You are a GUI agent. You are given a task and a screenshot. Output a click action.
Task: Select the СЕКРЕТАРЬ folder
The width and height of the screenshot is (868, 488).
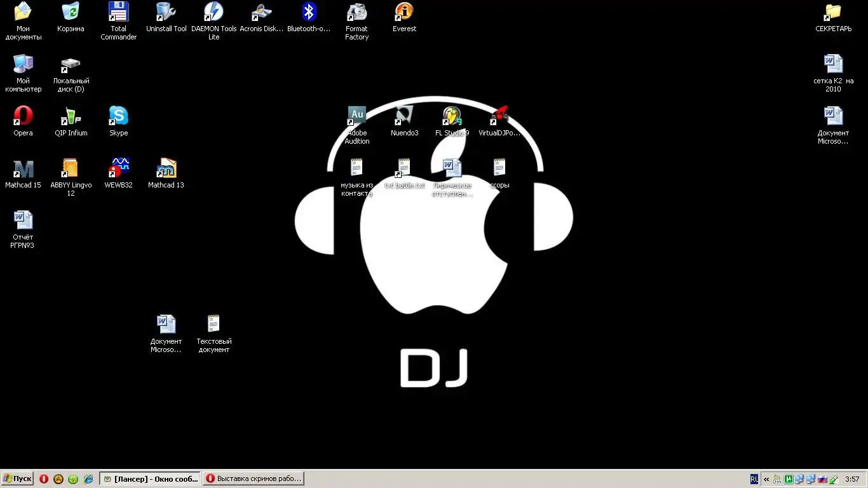point(833,13)
